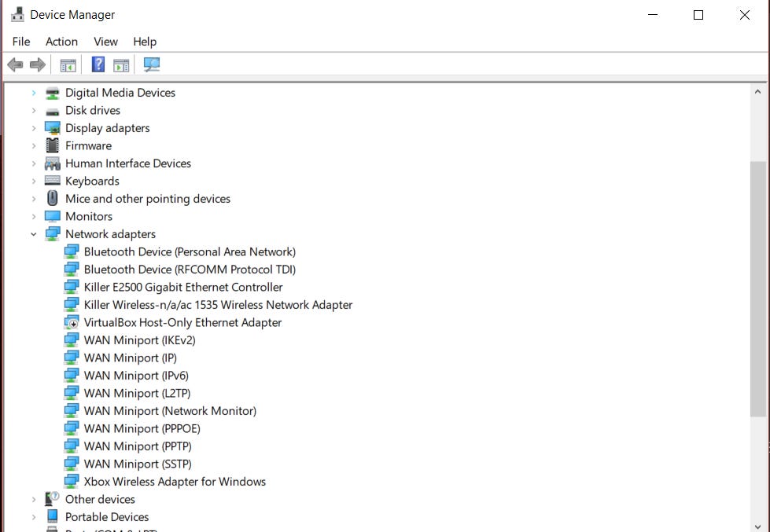Select the Keyboards label

click(92, 181)
